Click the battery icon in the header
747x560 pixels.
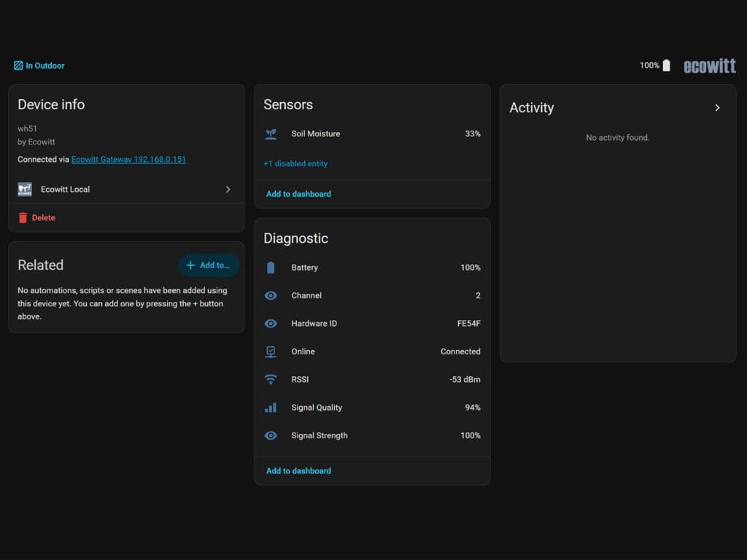(x=667, y=65)
